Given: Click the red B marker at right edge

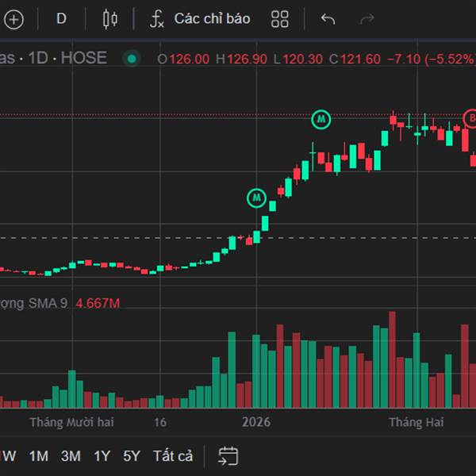Looking at the screenshot, I should (470, 118).
